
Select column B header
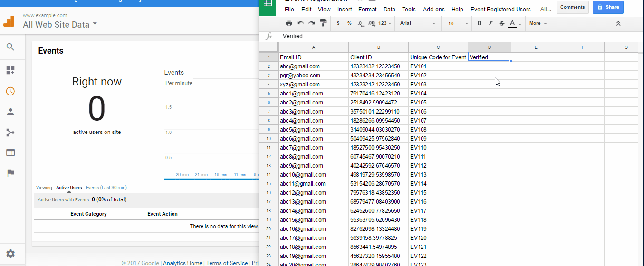coord(378,47)
